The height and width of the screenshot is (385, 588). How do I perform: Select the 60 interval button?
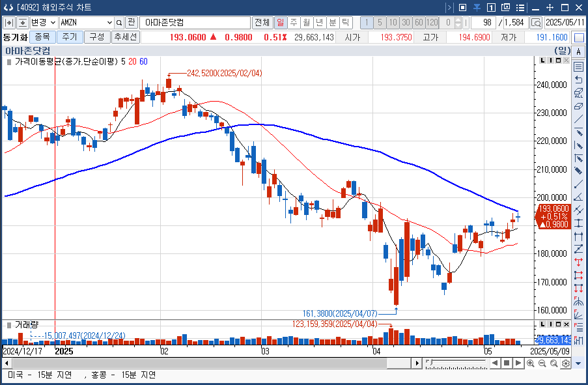tap(419, 23)
